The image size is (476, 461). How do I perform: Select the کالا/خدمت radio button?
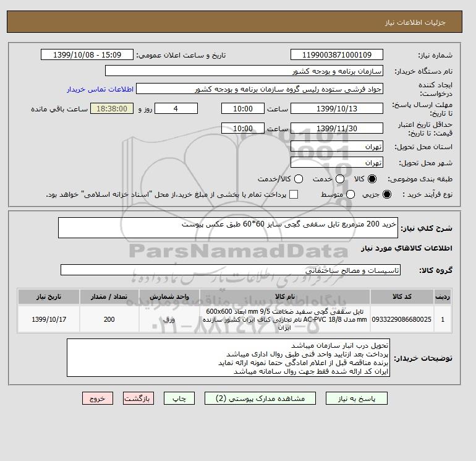click(299, 179)
